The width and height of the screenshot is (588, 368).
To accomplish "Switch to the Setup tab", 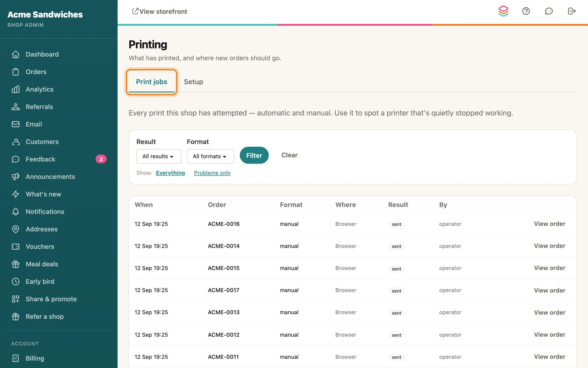I will click(x=193, y=82).
